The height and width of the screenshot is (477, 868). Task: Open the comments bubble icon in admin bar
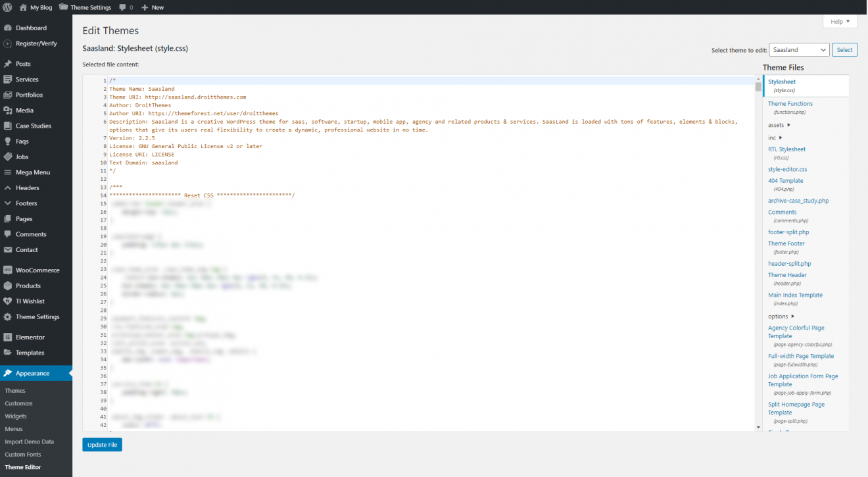coord(123,7)
